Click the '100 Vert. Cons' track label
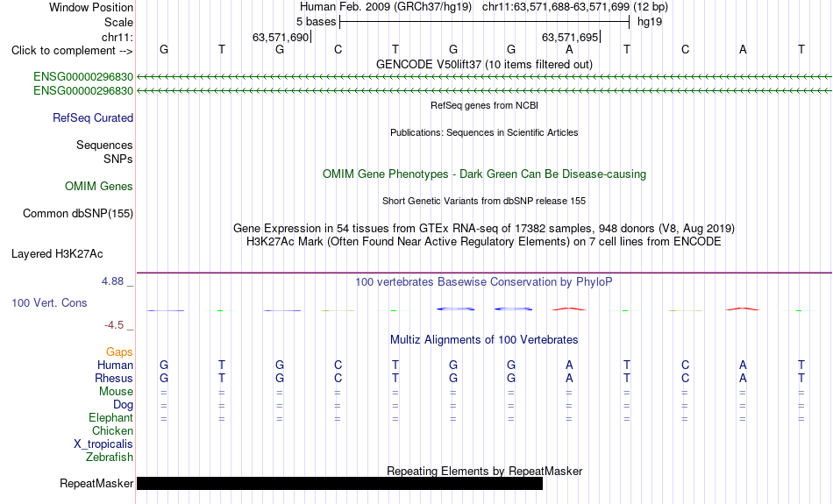The width and height of the screenshot is (833, 504). (x=49, y=302)
